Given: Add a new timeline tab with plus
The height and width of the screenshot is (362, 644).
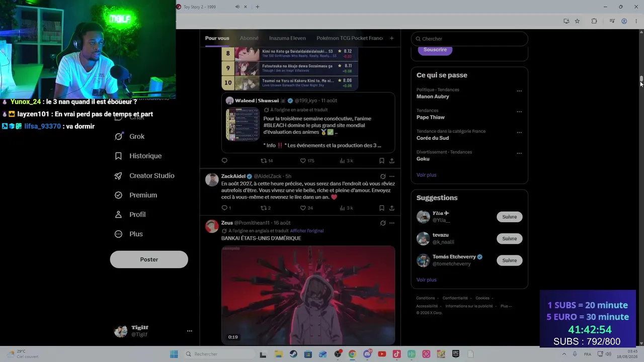Looking at the screenshot, I should (391, 38).
